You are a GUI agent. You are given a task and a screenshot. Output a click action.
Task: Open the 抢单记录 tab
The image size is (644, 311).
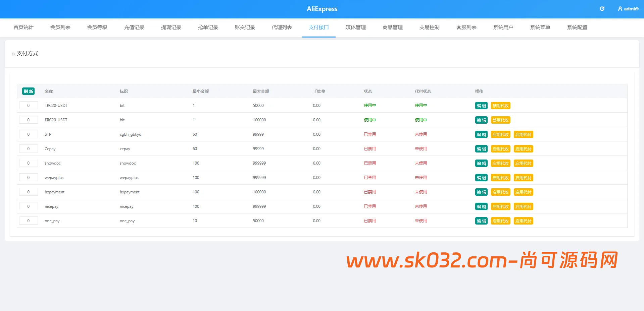click(x=208, y=27)
